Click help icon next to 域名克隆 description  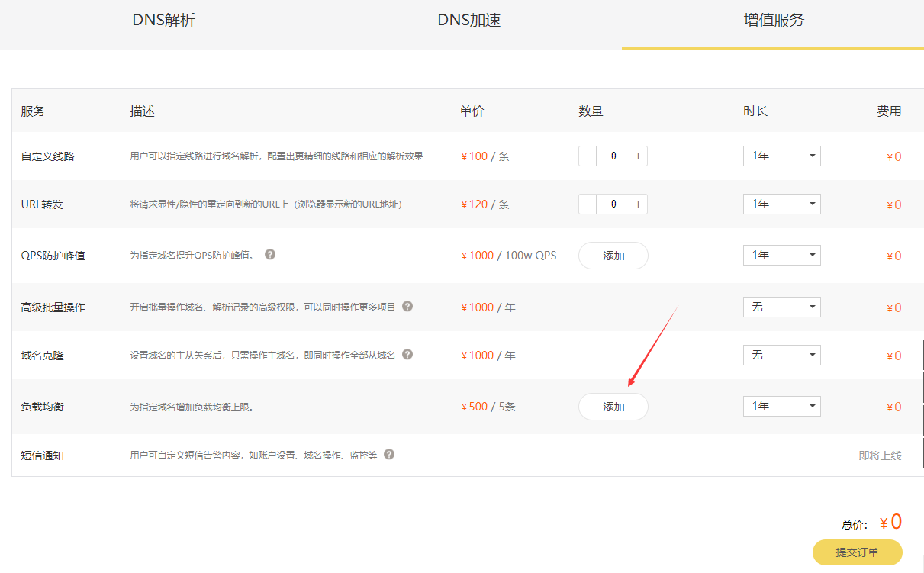[x=407, y=354]
